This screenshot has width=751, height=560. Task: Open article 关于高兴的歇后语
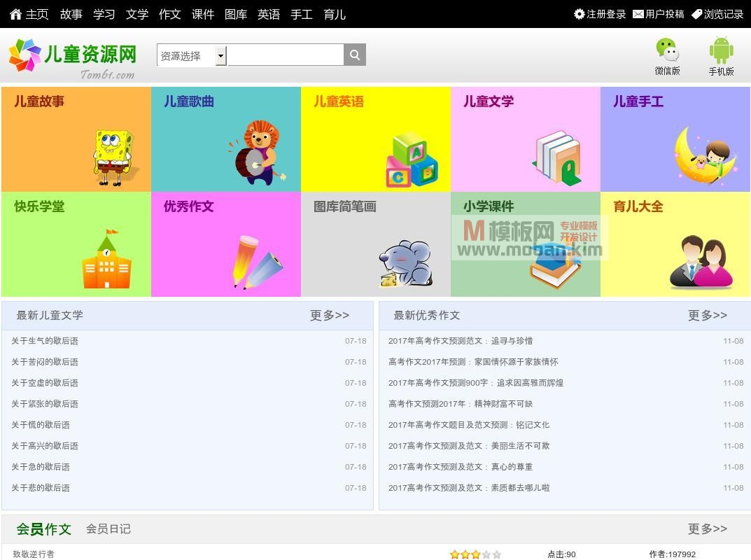pyautogui.click(x=45, y=446)
